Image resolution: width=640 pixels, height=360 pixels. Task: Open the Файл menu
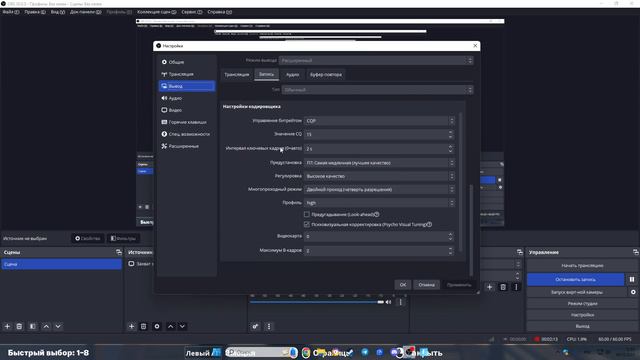pos(11,12)
